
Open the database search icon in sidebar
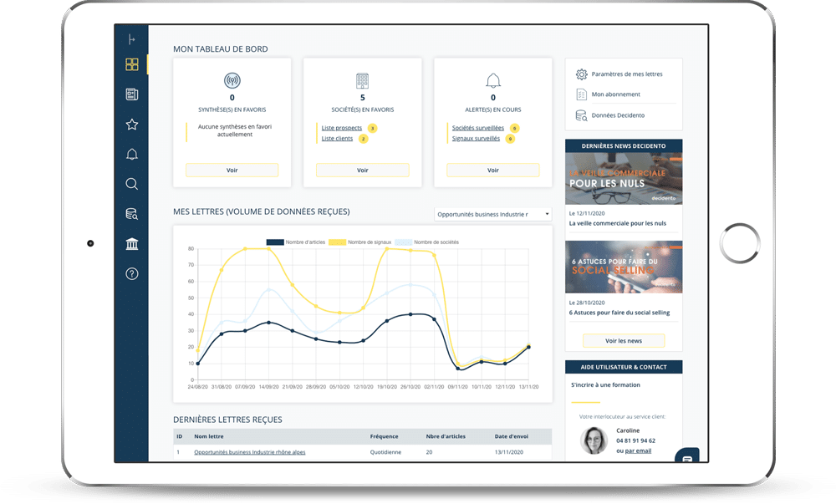[x=131, y=214]
